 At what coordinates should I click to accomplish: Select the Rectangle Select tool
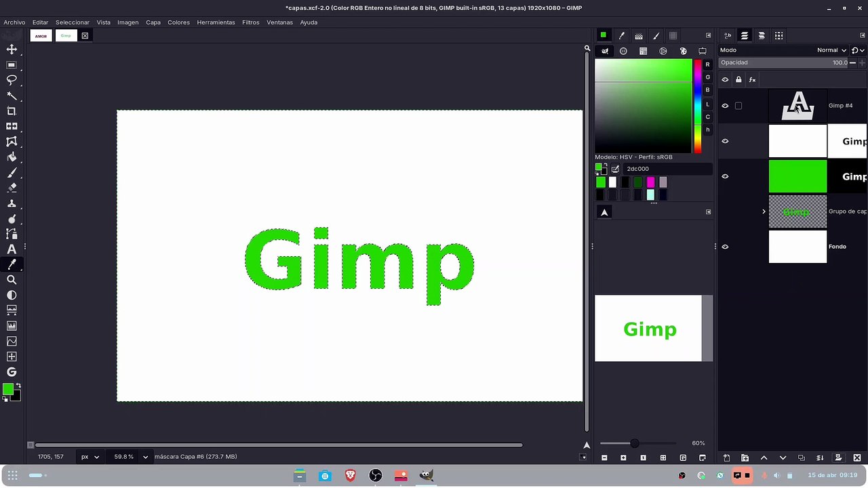click(12, 65)
